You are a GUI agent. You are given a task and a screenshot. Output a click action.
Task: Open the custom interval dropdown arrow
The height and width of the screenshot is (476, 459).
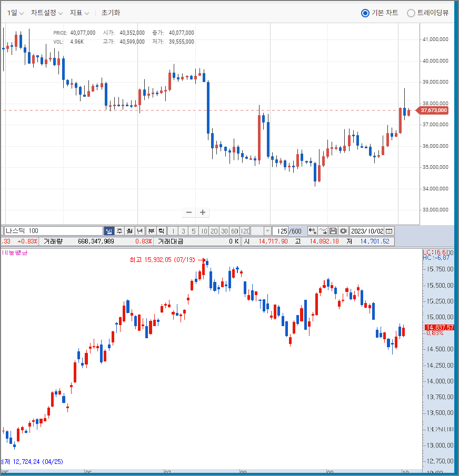pos(267,231)
